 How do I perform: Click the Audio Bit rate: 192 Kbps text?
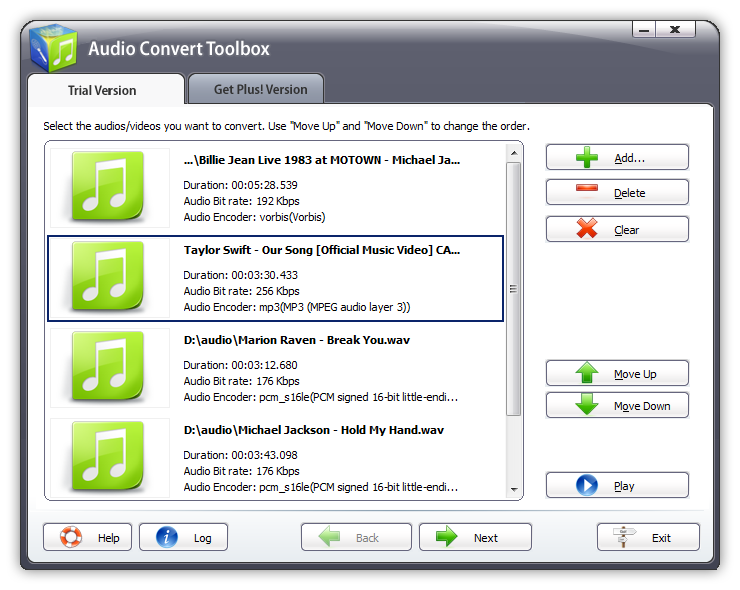(241, 201)
